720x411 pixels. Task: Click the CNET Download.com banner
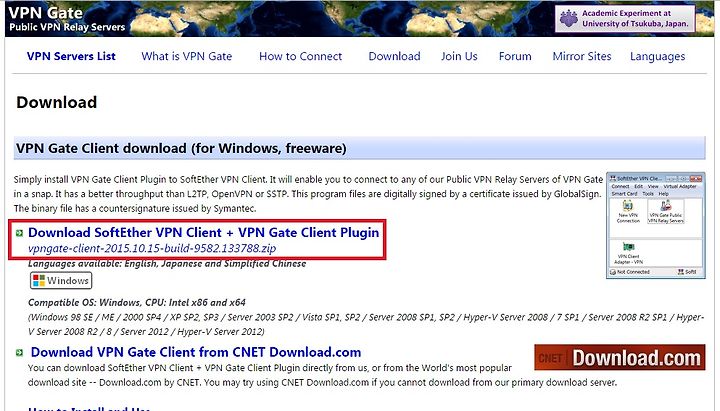click(619, 358)
